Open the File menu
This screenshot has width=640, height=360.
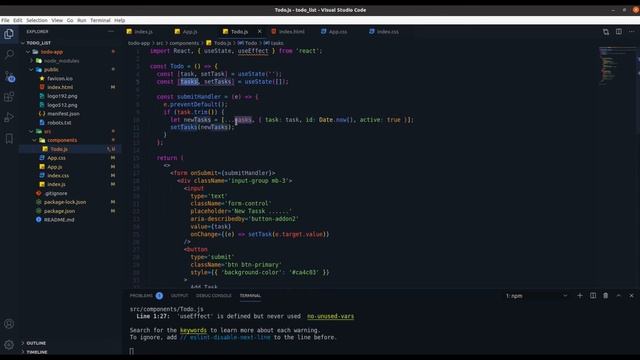(x=5, y=20)
